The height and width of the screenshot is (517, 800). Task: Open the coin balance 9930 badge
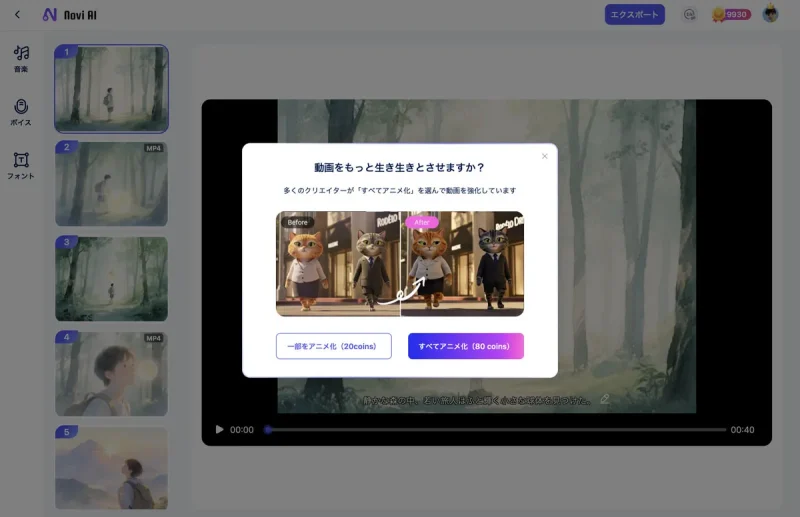coord(730,15)
